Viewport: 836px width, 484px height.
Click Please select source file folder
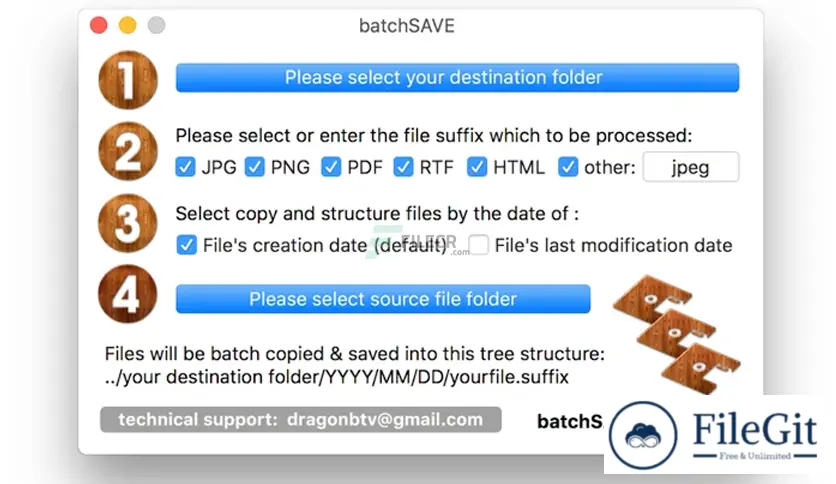tap(383, 299)
